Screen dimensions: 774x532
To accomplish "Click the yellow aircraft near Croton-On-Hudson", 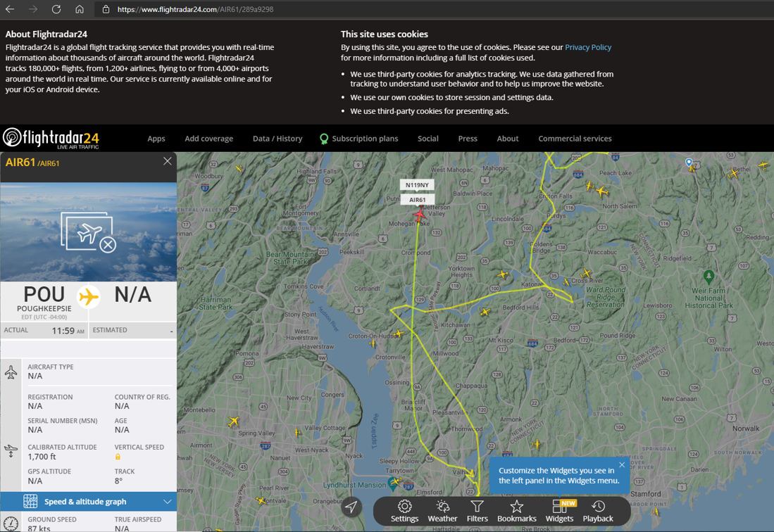I will pos(399,334).
